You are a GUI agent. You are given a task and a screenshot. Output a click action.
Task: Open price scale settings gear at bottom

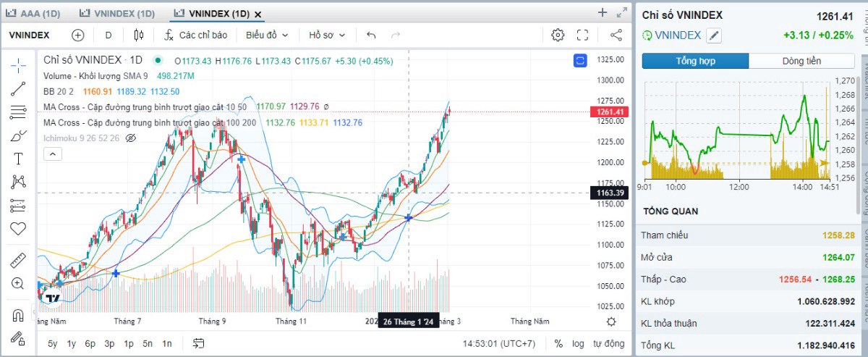click(611, 322)
